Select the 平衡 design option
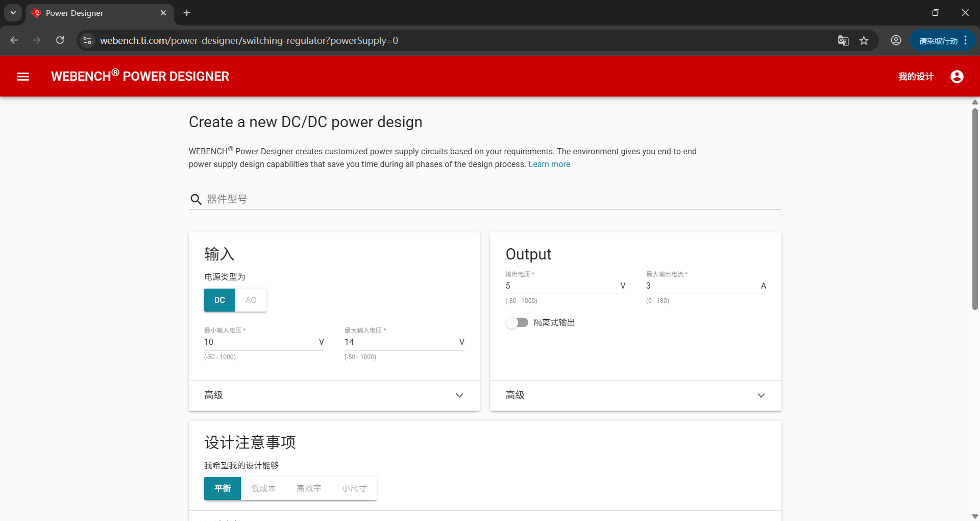Viewport: 980px width, 521px height. tap(223, 489)
